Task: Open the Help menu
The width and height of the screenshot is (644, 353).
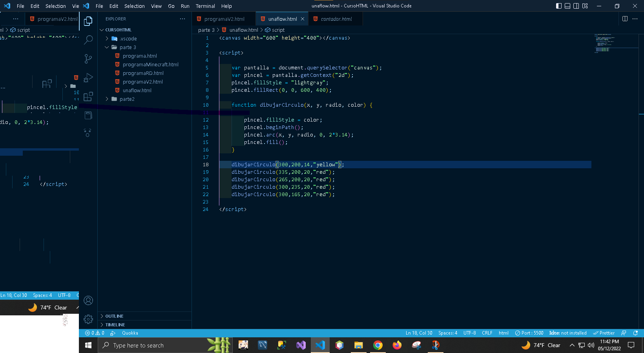Action: pyautogui.click(x=226, y=6)
